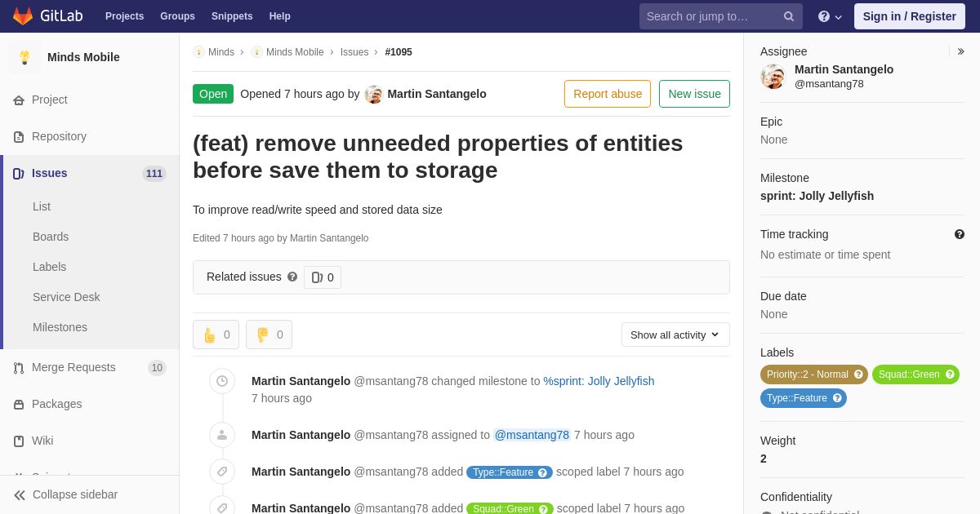Click the label tag icon on Type::Feature activity
980x514 pixels.
click(x=222, y=472)
